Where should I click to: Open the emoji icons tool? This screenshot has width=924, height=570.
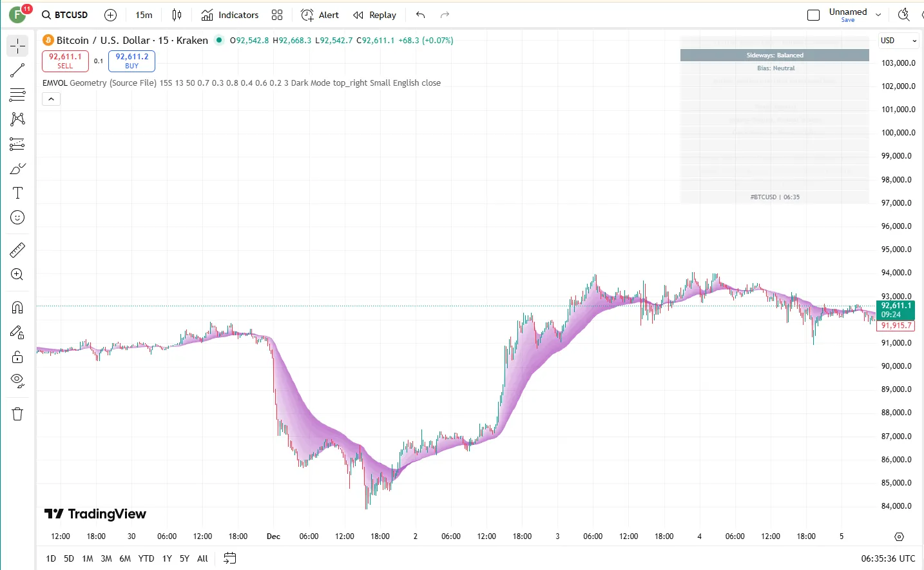(17, 218)
